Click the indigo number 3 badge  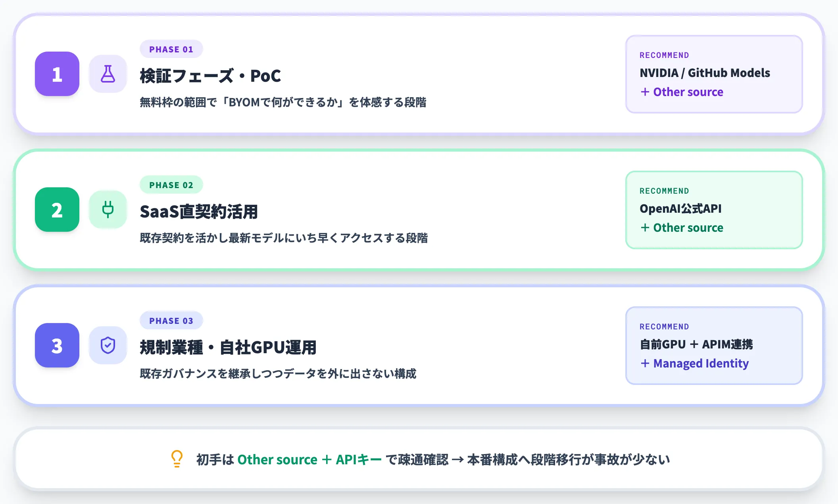[57, 345]
